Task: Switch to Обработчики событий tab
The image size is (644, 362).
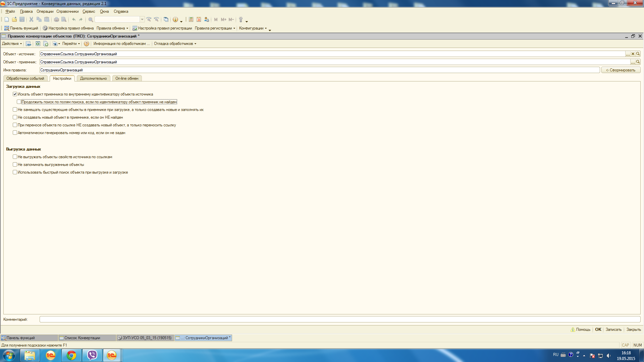Action: point(25,78)
